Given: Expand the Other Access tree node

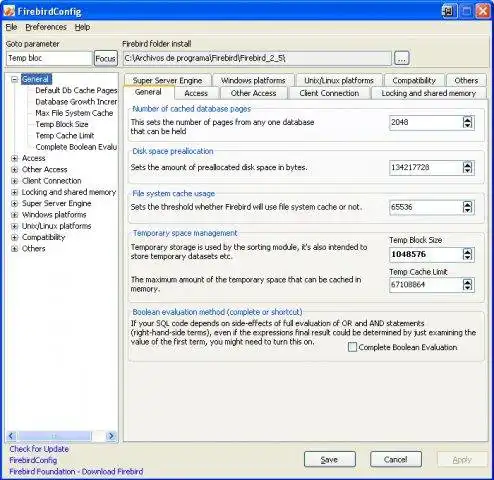Looking at the screenshot, I should point(14,170).
